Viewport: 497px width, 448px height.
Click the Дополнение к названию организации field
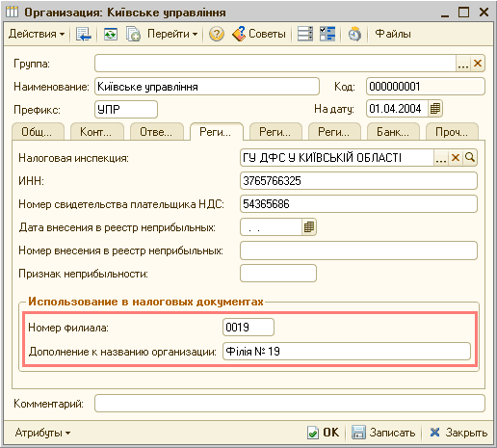(347, 352)
